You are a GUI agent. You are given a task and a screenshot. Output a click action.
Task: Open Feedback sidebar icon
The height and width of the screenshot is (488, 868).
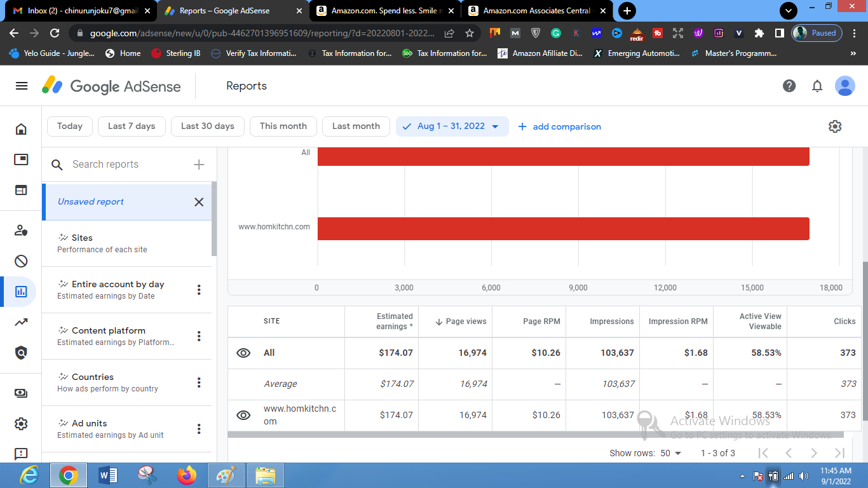(21, 454)
